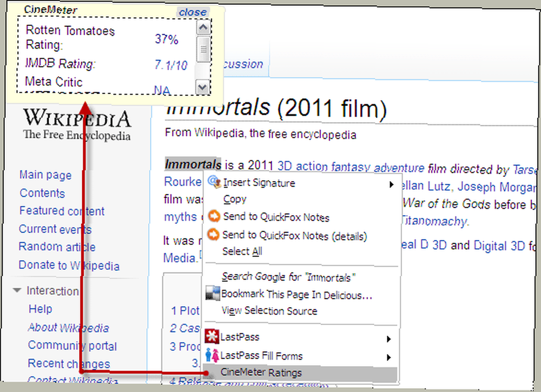
Task: Open Donate to Wikipedia link
Action: click(x=69, y=265)
